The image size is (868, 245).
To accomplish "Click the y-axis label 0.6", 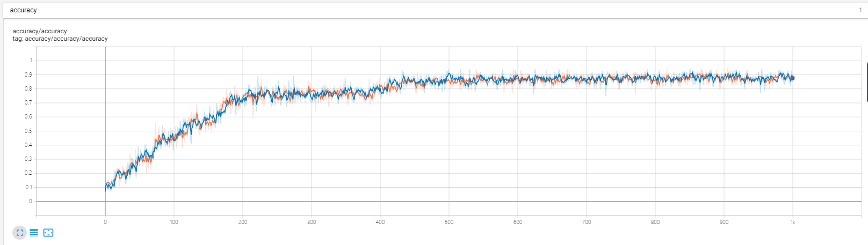I will coord(28,116).
